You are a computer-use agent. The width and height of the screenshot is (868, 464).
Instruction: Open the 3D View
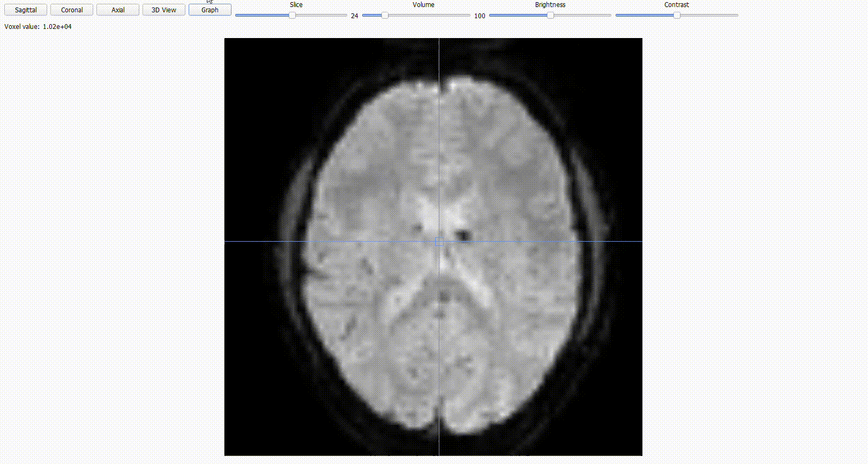click(163, 10)
